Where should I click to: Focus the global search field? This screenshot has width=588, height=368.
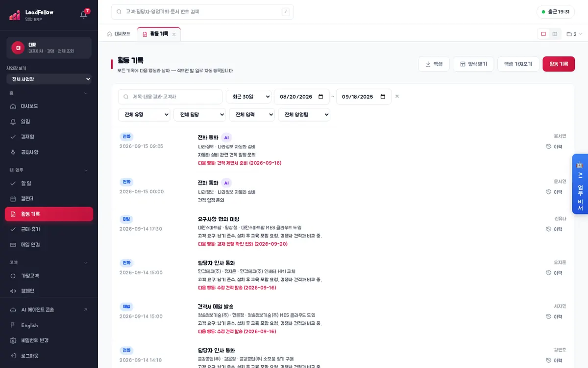pos(202,12)
